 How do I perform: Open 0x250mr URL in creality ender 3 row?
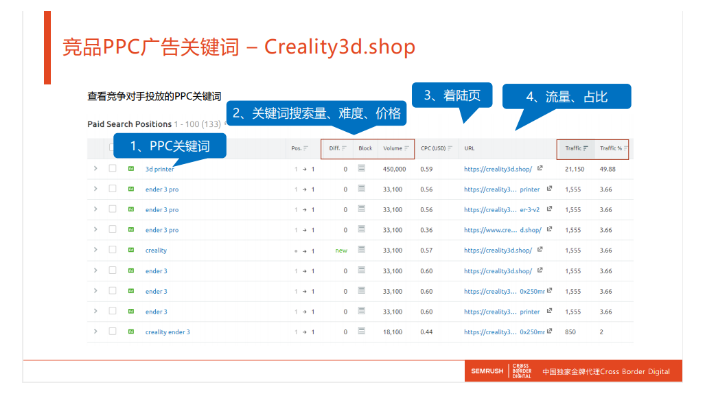[504, 332]
